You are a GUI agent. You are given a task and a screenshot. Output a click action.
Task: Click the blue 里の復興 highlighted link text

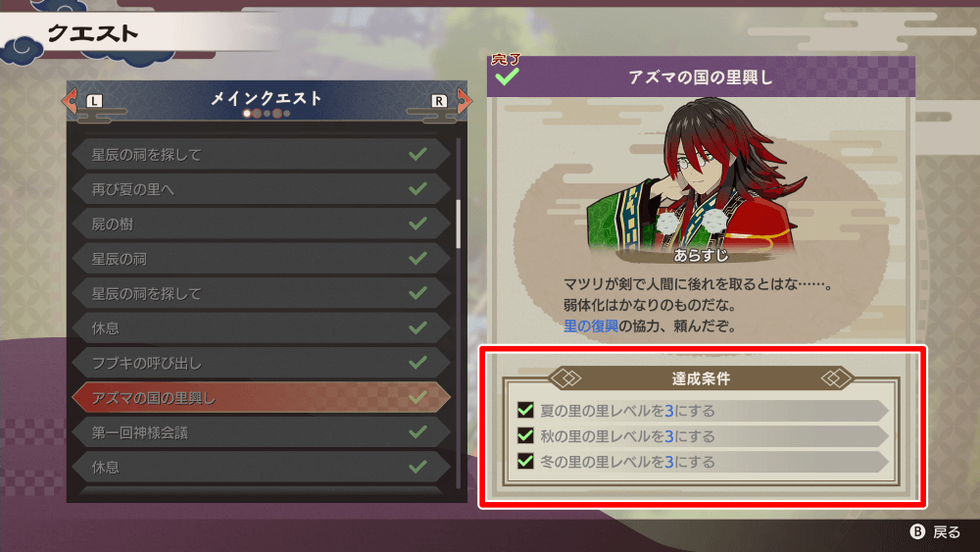click(x=591, y=326)
